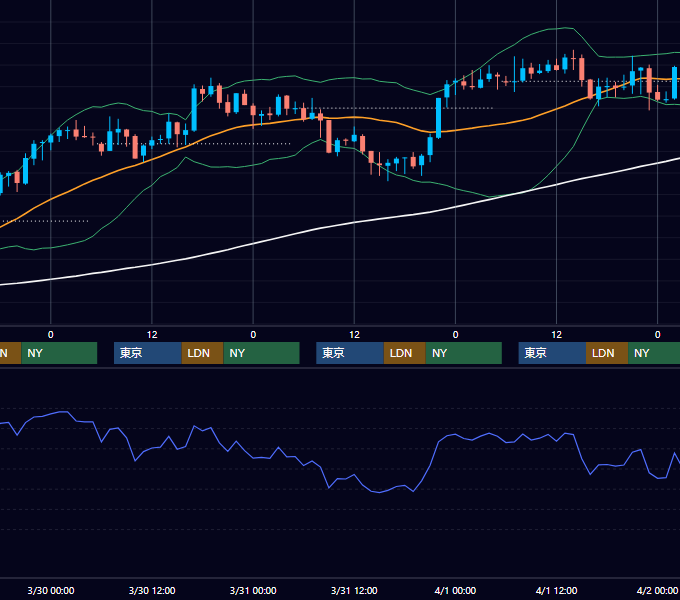Click hour label 0 above 4/1 00:00
Viewport: 680px width, 600px height.
[455, 335]
